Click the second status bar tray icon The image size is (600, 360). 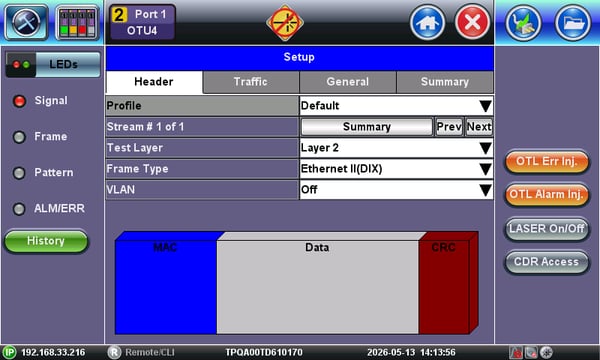pyautogui.click(x=531, y=352)
